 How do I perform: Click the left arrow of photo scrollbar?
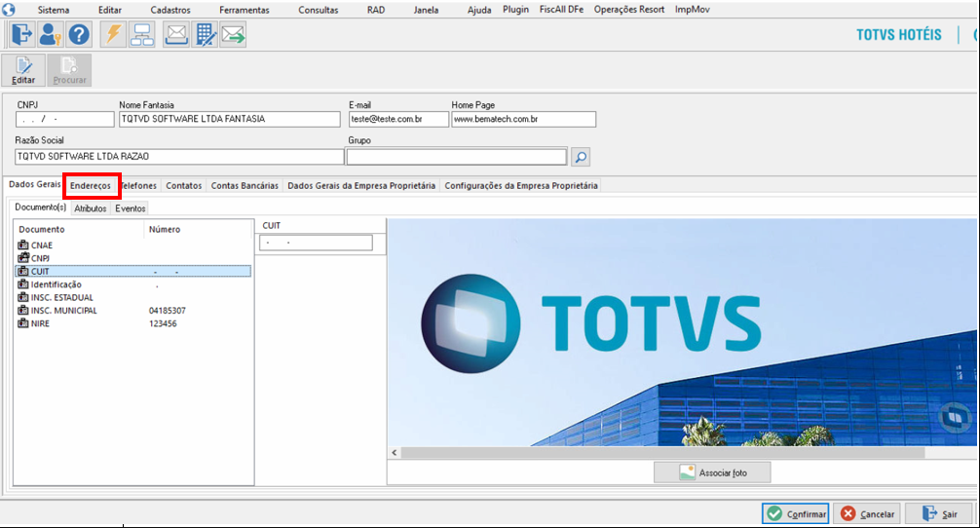(x=395, y=452)
